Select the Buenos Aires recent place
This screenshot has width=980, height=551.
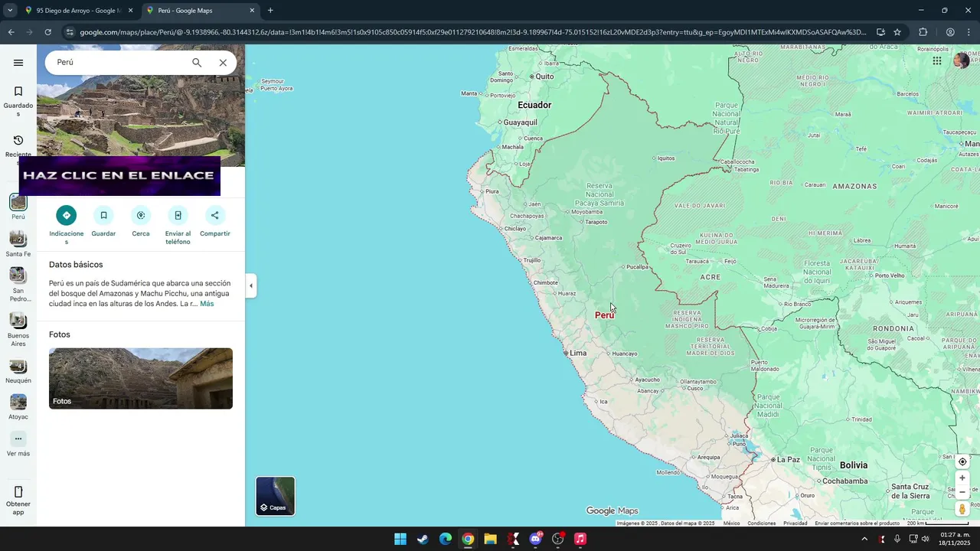point(18,321)
